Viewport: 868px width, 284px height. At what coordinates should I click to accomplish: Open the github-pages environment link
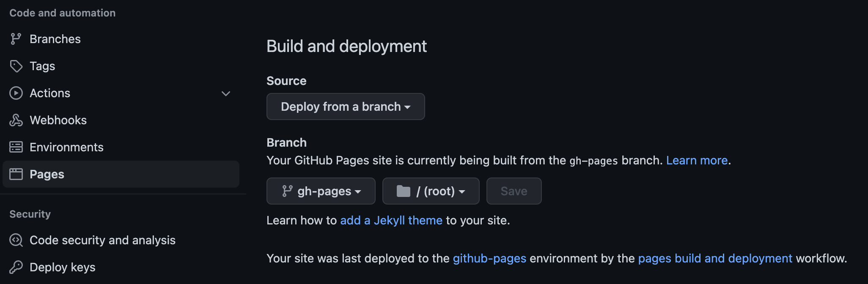tap(489, 258)
